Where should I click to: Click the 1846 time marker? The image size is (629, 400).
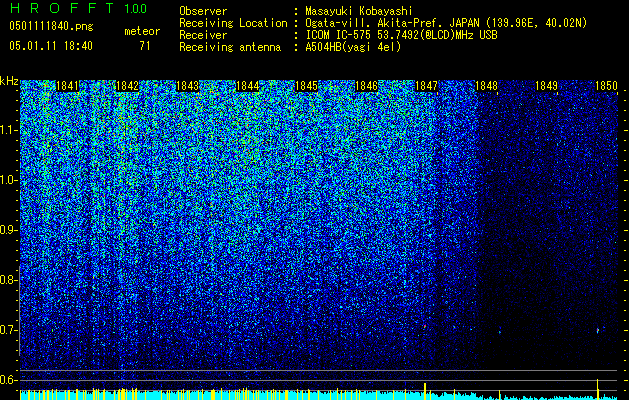pos(366,86)
